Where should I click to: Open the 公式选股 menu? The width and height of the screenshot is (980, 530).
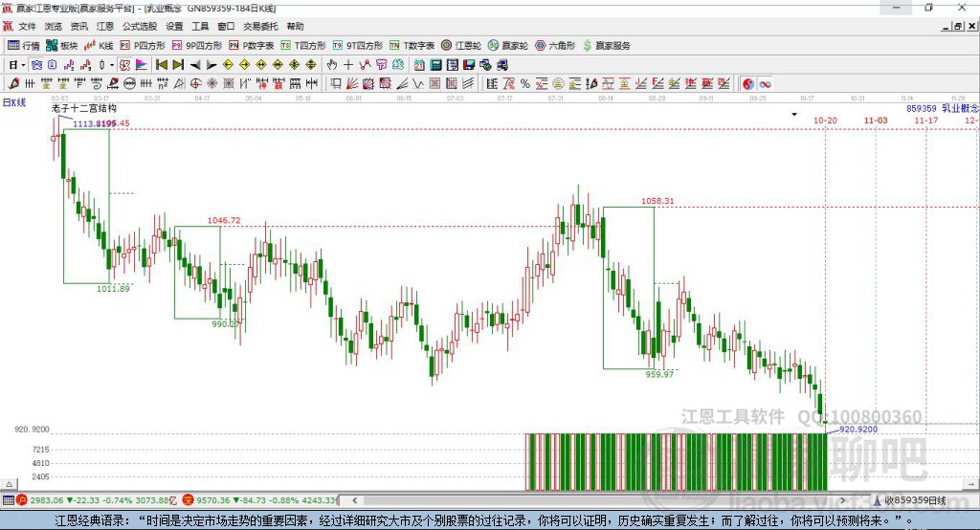click(x=140, y=26)
